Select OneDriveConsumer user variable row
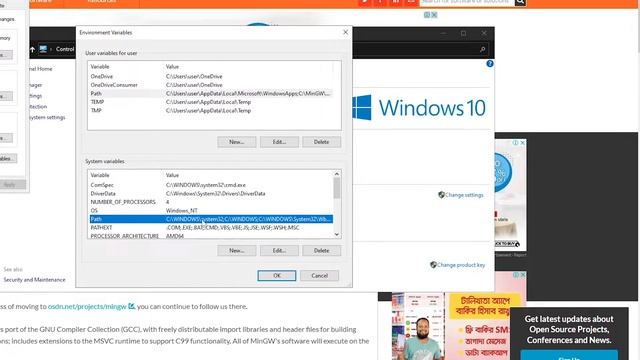 coord(211,85)
